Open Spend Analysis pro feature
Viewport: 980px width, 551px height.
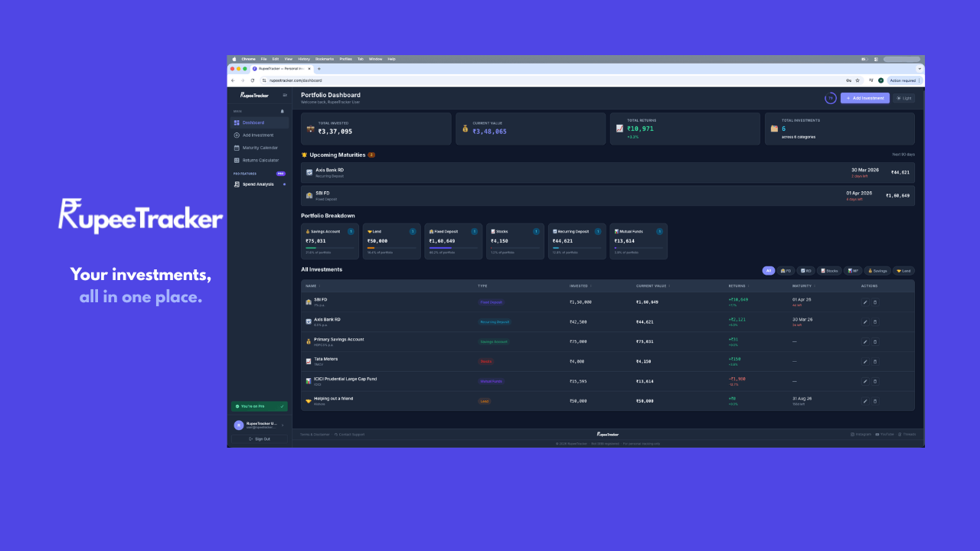click(260, 184)
